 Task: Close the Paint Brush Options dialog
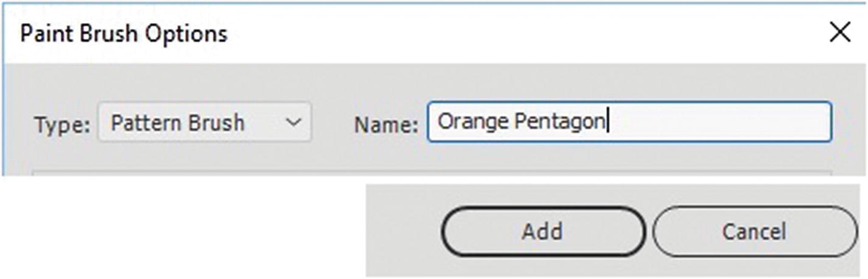coord(840,33)
